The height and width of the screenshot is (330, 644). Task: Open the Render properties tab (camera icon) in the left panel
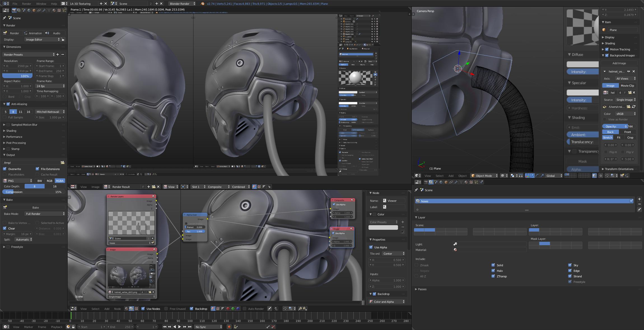[14, 10]
